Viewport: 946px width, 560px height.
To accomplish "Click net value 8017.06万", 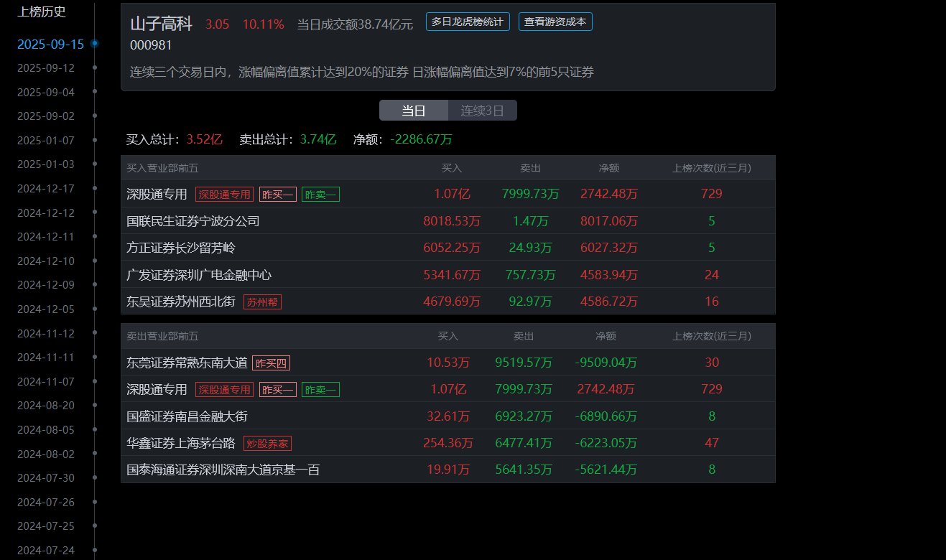I will 609,221.
